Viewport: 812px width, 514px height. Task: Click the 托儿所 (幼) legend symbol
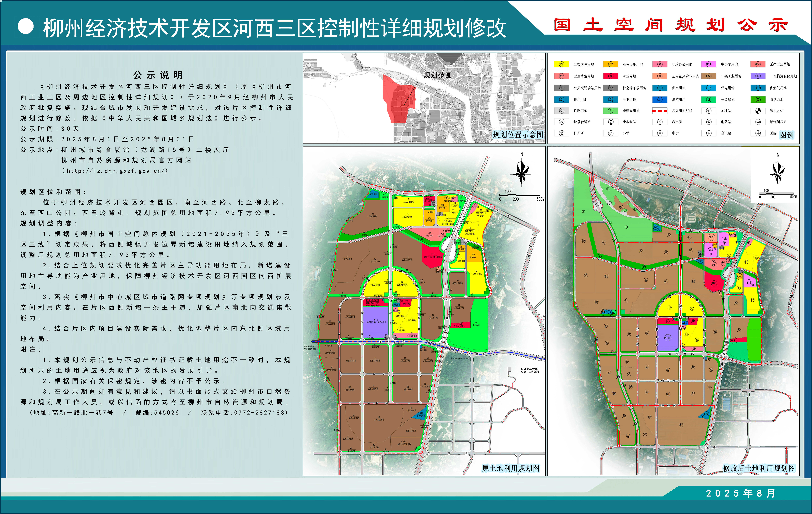pyautogui.click(x=562, y=133)
